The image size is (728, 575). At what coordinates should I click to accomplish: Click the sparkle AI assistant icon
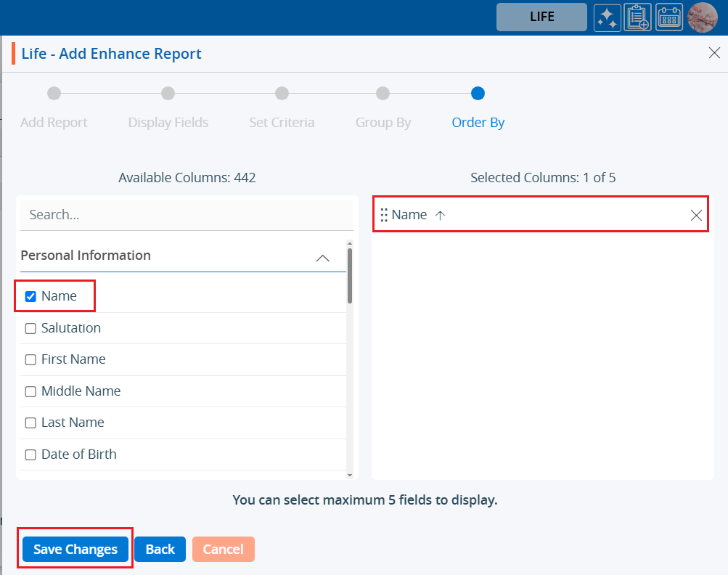(607, 17)
